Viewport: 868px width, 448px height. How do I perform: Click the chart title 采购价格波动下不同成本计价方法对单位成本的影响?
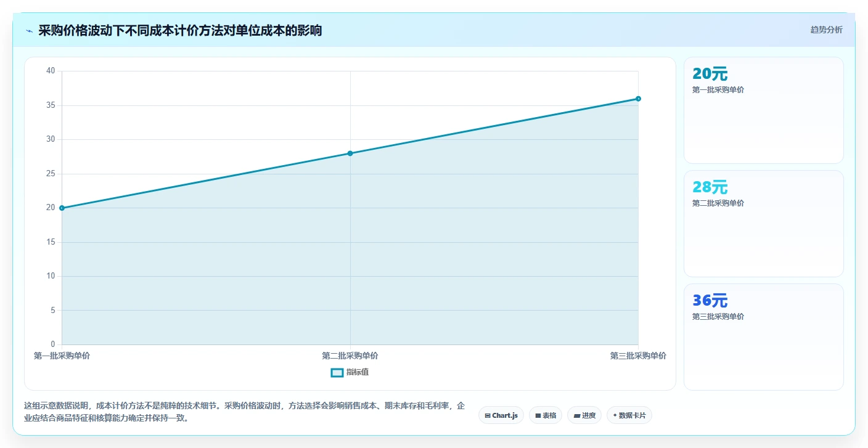coord(180,31)
